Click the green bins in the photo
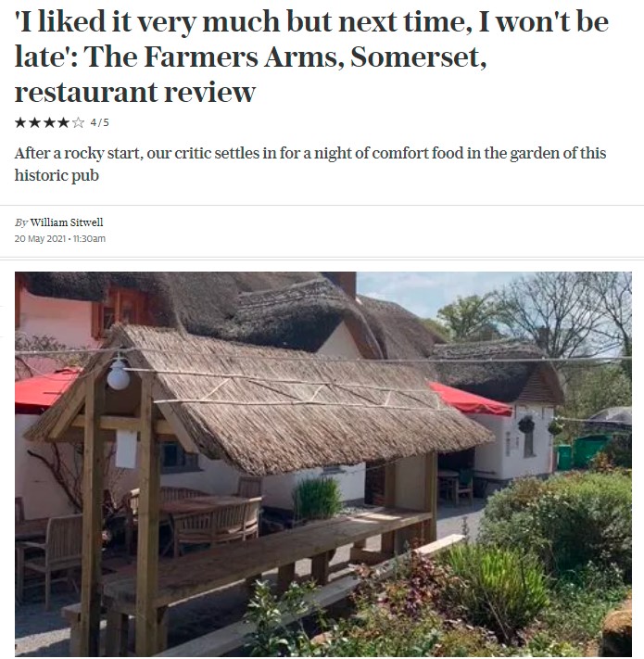This screenshot has height=659, width=644. (582, 451)
